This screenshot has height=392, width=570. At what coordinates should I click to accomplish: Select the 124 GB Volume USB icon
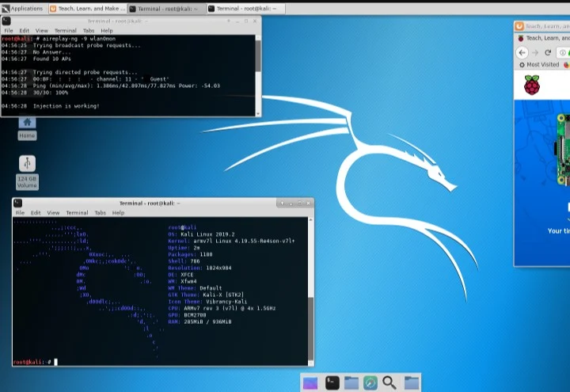27,173
